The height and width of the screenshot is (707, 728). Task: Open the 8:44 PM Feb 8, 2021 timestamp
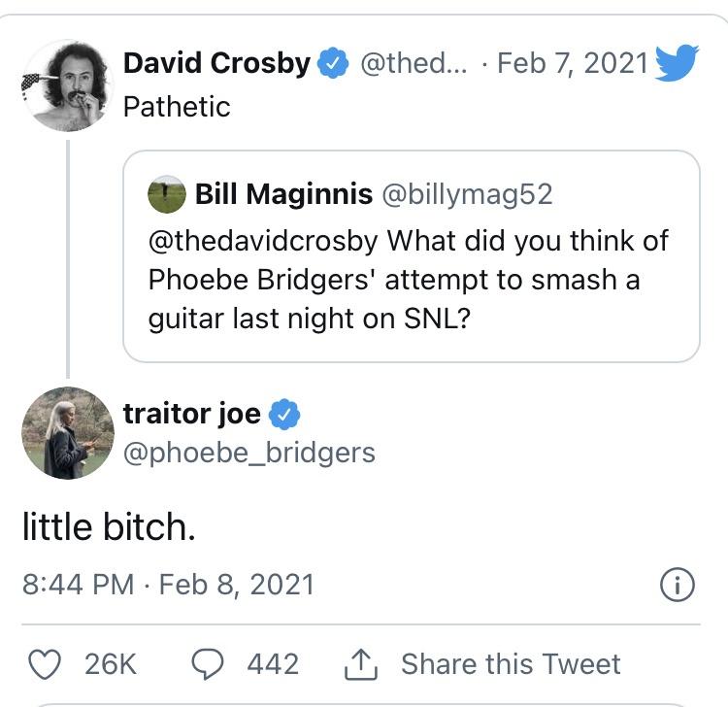(168, 585)
